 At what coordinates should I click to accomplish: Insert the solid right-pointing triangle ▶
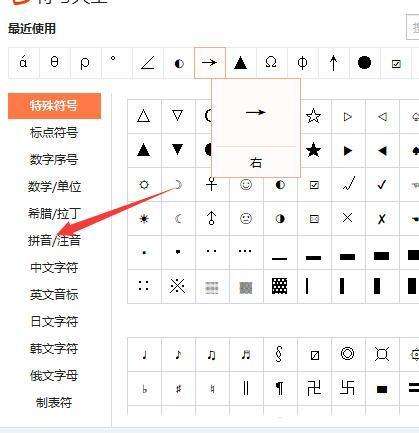(348, 150)
